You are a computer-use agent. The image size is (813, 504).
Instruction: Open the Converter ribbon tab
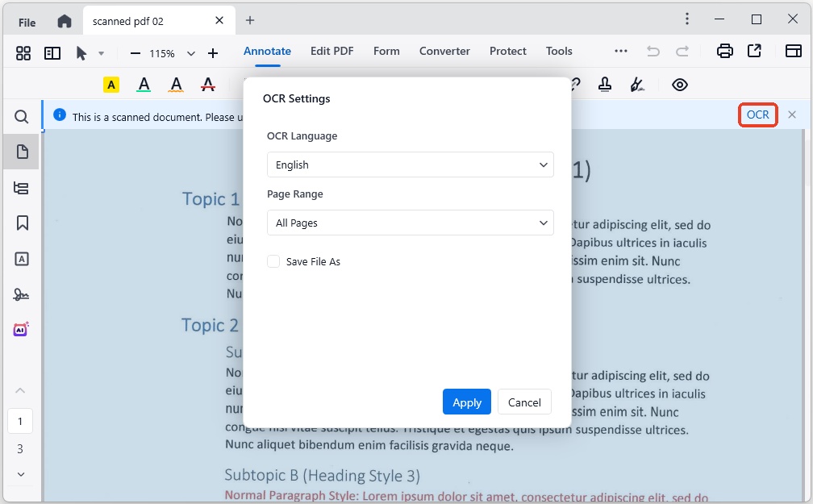tap(444, 51)
